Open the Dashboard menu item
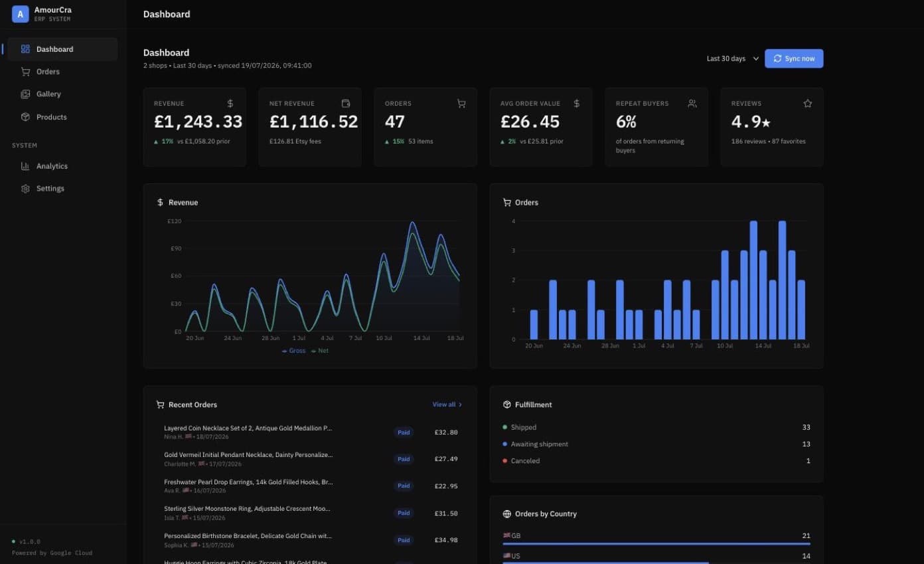 pos(62,49)
